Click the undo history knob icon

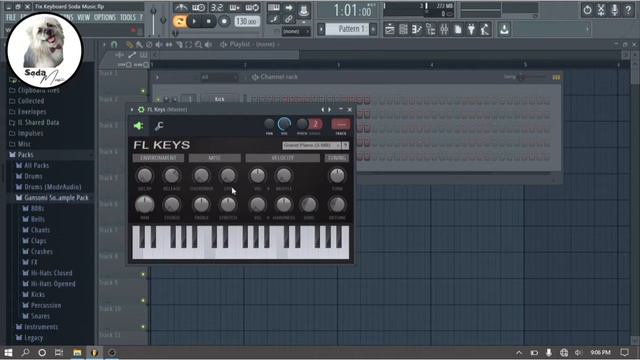pos(587,10)
